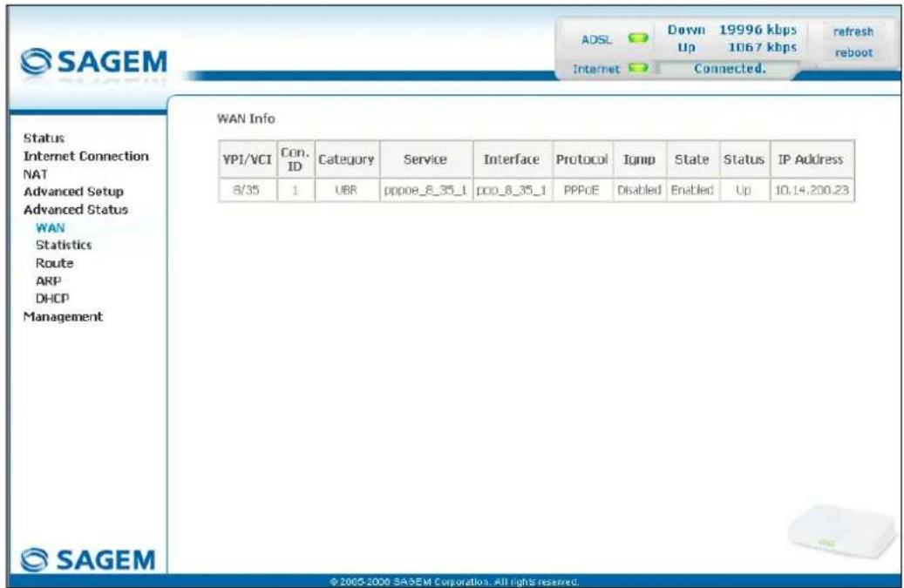Click the ppp_8_35_1 interface cell

point(512,190)
